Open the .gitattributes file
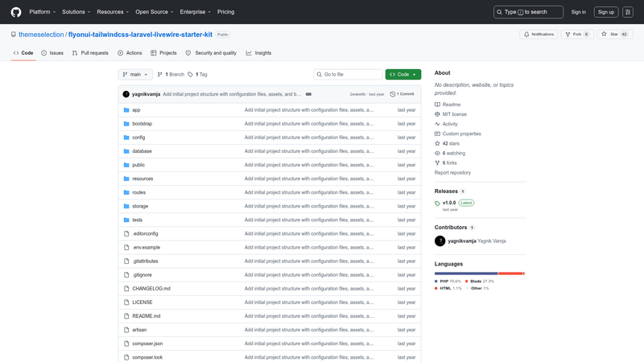The width and height of the screenshot is (644, 362). click(x=145, y=261)
